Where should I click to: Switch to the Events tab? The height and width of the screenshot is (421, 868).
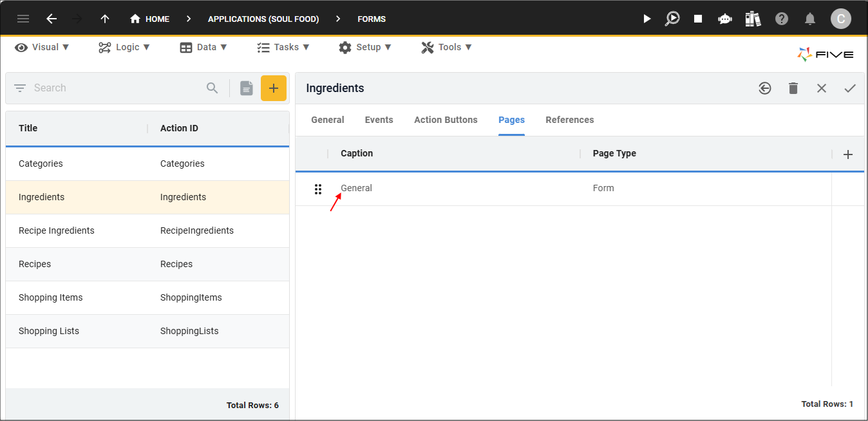(379, 120)
